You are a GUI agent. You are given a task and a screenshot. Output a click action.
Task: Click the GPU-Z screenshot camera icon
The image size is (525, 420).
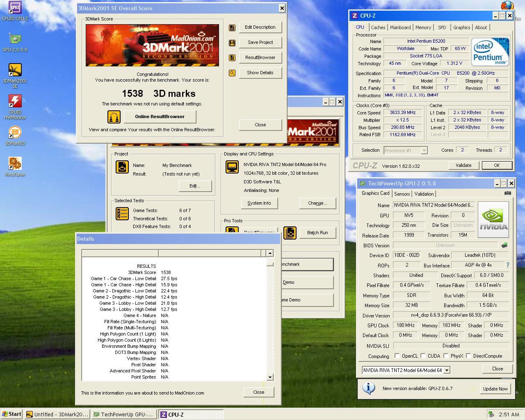point(508,193)
